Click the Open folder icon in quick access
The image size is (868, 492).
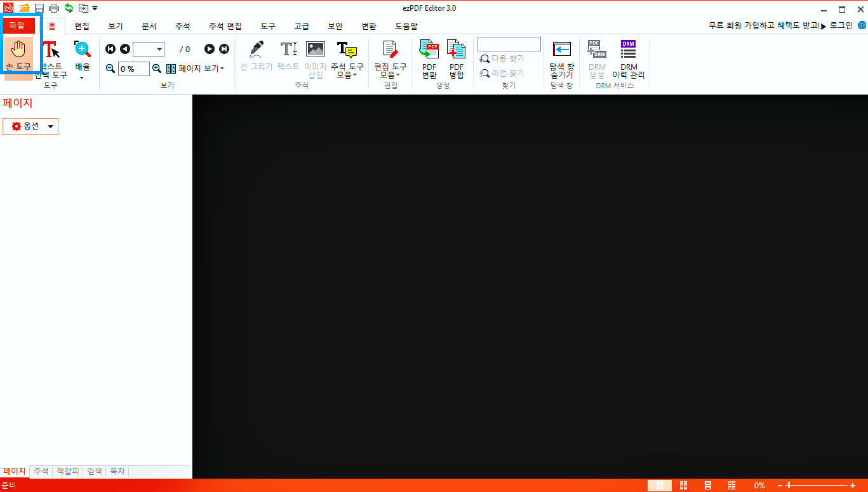[25, 8]
